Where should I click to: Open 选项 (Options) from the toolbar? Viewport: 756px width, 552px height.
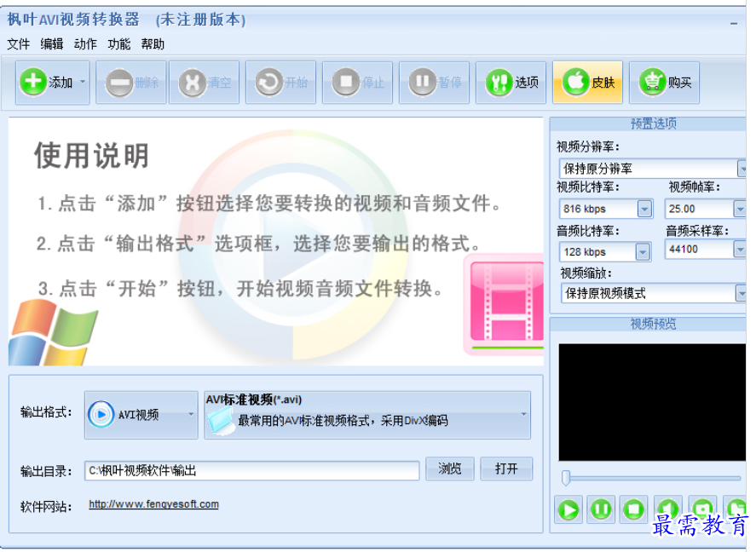511,83
